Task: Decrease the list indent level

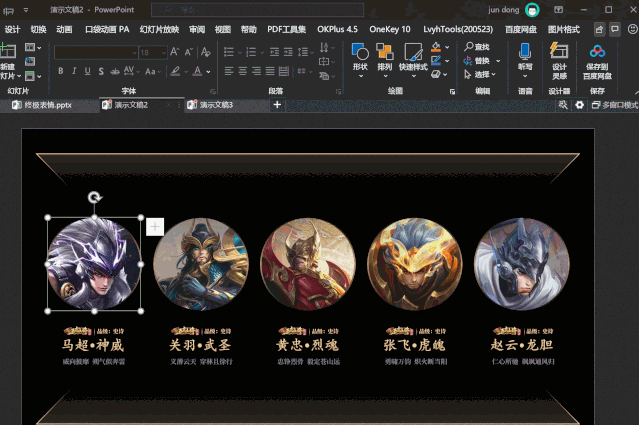Action: tap(274, 52)
